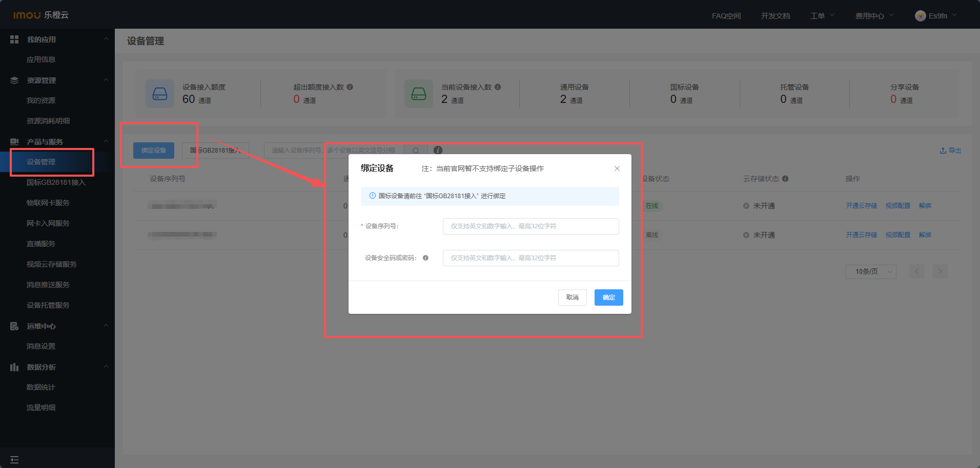Click the blue 绑定设备 button

click(x=154, y=151)
